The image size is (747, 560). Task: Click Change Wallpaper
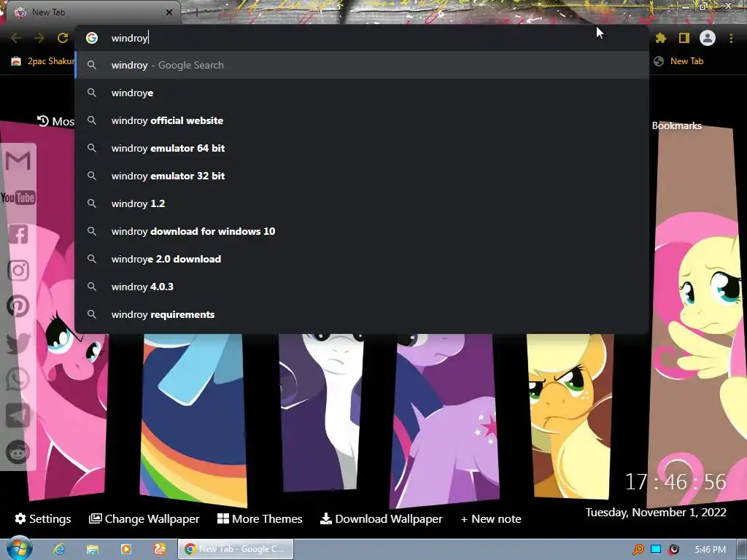pyautogui.click(x=144, y=518)
